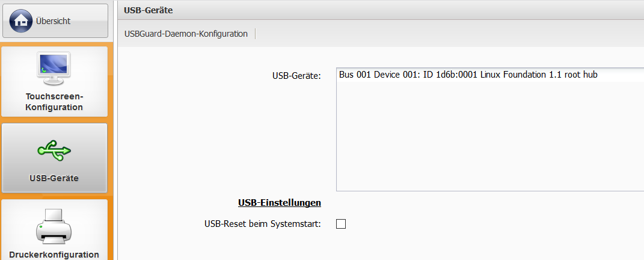This screenshot has width=644, height=260.
Task: Open Touchscreen-Konfiguration by its text label
Action: (x=54, y=102)
